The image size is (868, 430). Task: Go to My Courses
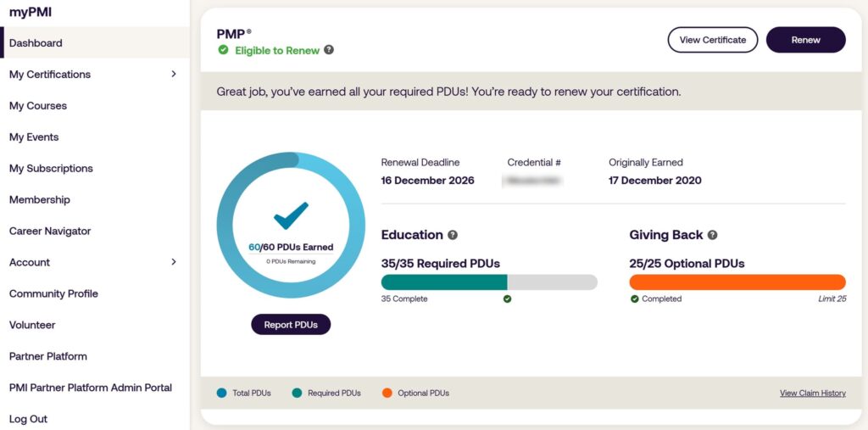coord(38,106)
